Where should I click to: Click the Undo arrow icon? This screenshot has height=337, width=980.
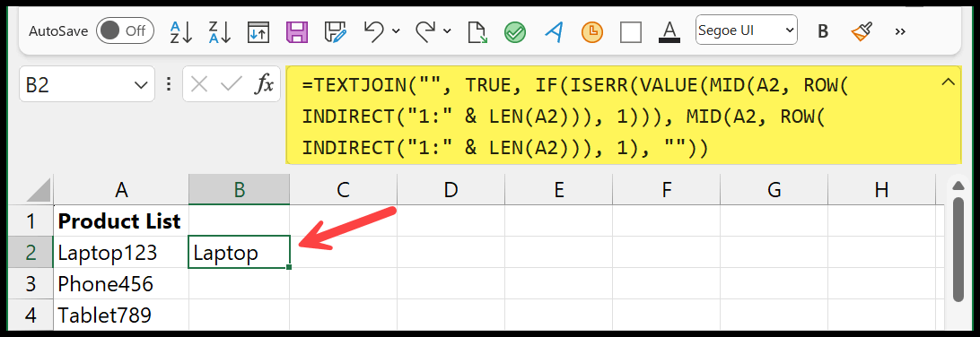373,31
